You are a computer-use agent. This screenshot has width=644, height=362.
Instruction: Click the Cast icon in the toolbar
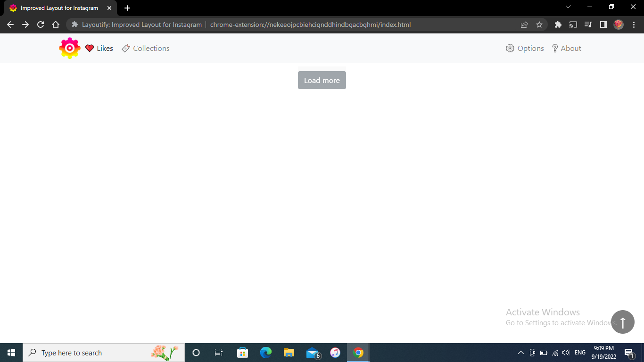click(x=573, y=24)
